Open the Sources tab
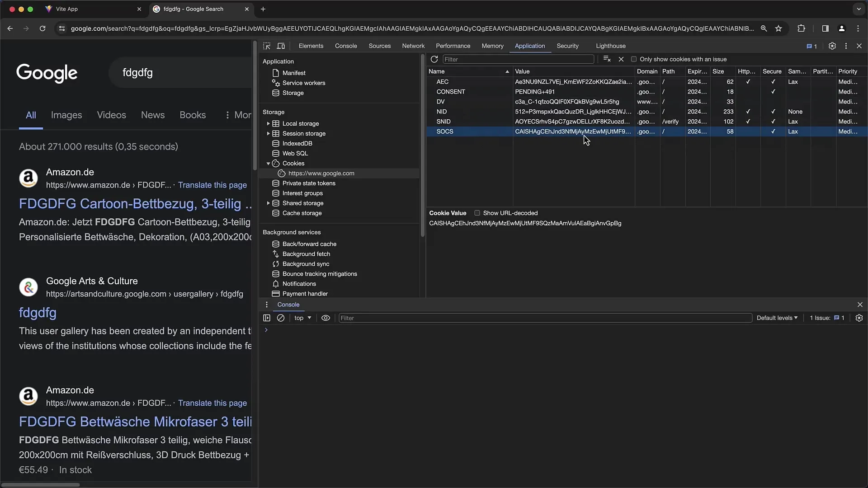The height and width of the screenshot is (488, 868). [380, 46]
